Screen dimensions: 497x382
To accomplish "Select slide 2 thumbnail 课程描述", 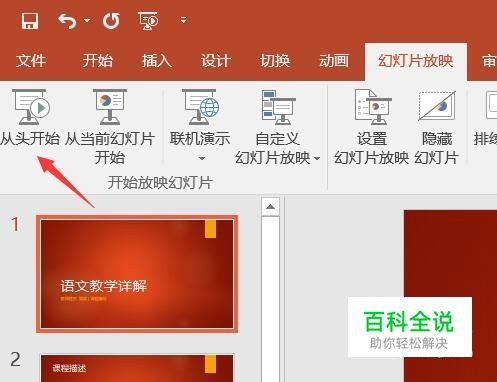I will (137, 368).
